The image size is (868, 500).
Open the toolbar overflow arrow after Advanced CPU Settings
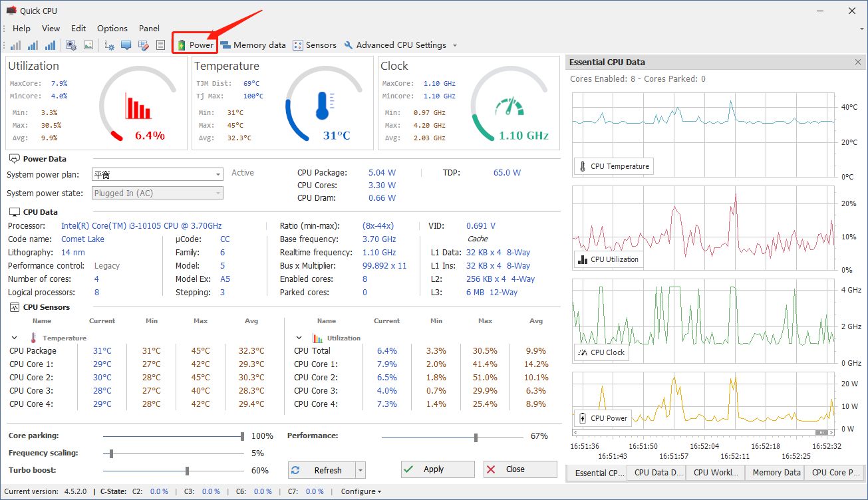tap(455, 46)
